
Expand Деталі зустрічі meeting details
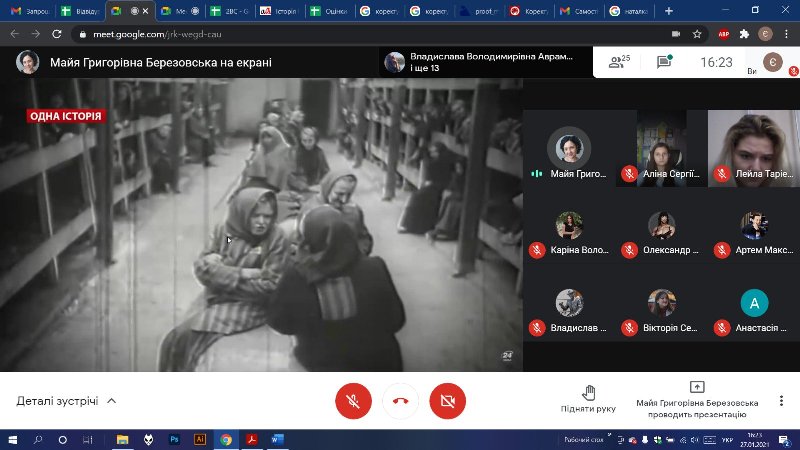point(66,401)
